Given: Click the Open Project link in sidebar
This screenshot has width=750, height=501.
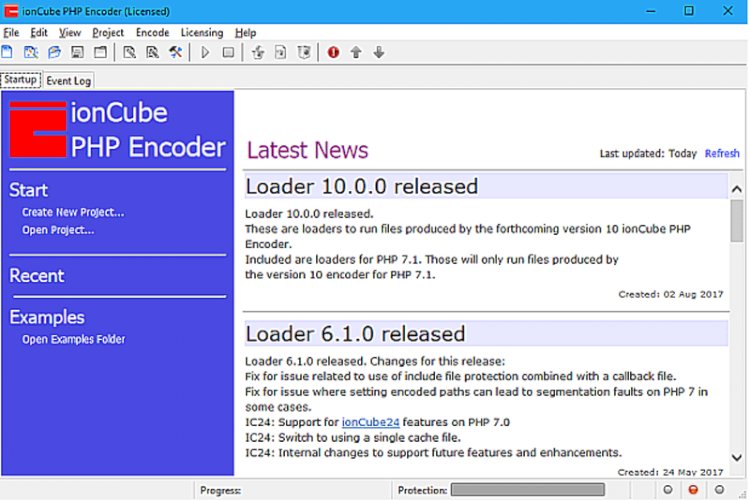Looking at the screenshot, I should (58, 230).
